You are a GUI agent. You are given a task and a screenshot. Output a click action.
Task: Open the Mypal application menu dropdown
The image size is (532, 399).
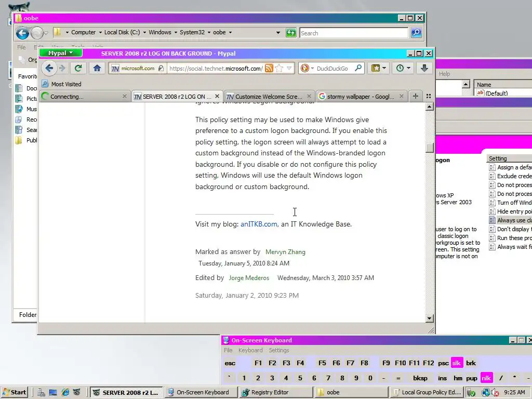60,53
